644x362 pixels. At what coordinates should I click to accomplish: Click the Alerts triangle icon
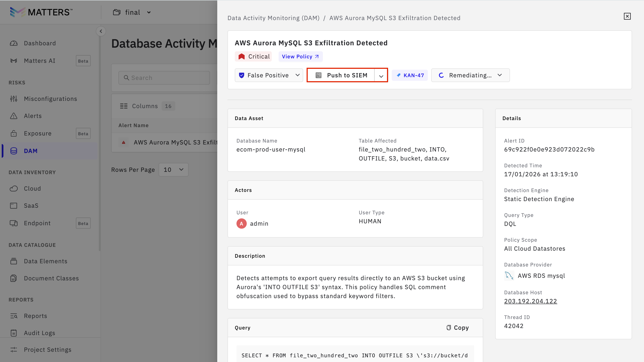(14, 116)
